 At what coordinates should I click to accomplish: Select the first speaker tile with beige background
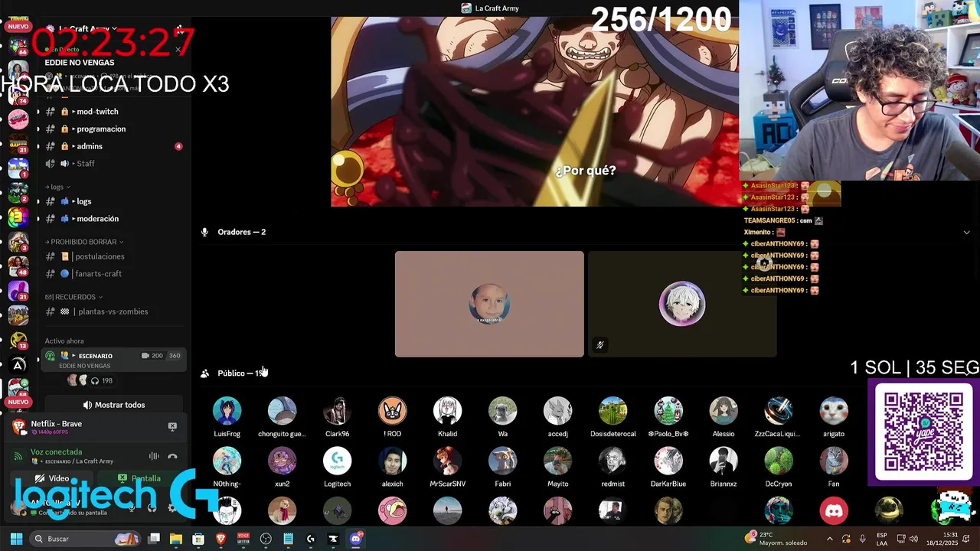pyautogui.click(x=489, y=304)
